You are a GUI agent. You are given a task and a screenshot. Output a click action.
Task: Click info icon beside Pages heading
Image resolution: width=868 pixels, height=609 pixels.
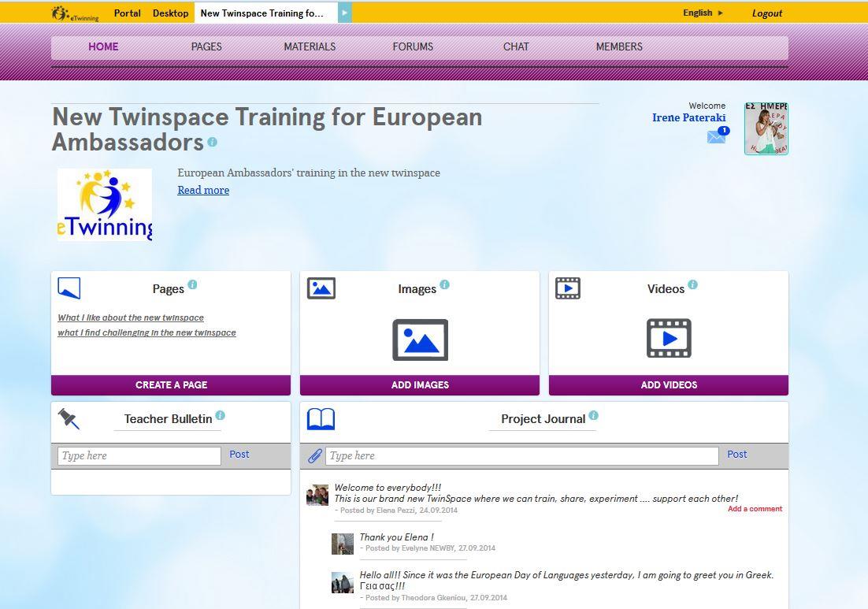(x=192, y=284)
